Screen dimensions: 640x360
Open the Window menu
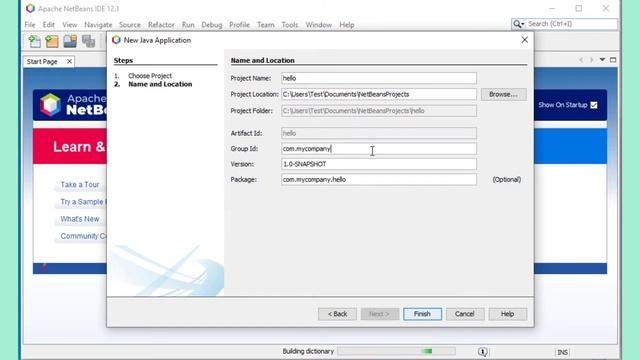click(x=319, y=25)
